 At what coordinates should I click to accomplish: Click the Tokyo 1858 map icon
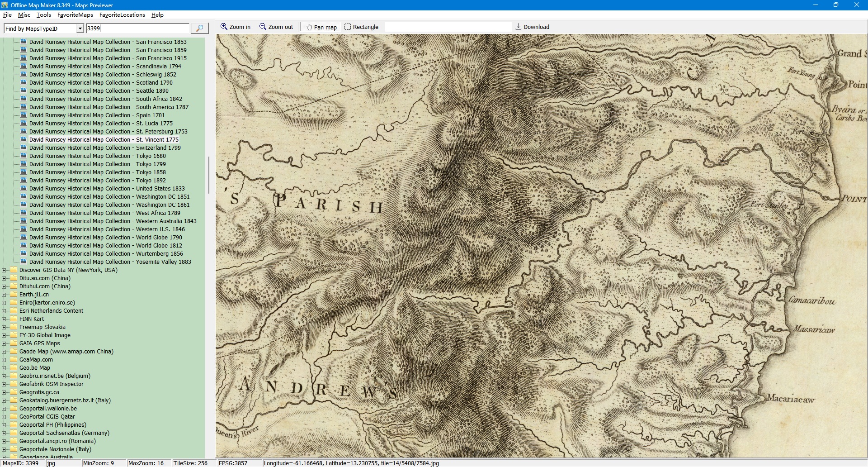point(24,172)
